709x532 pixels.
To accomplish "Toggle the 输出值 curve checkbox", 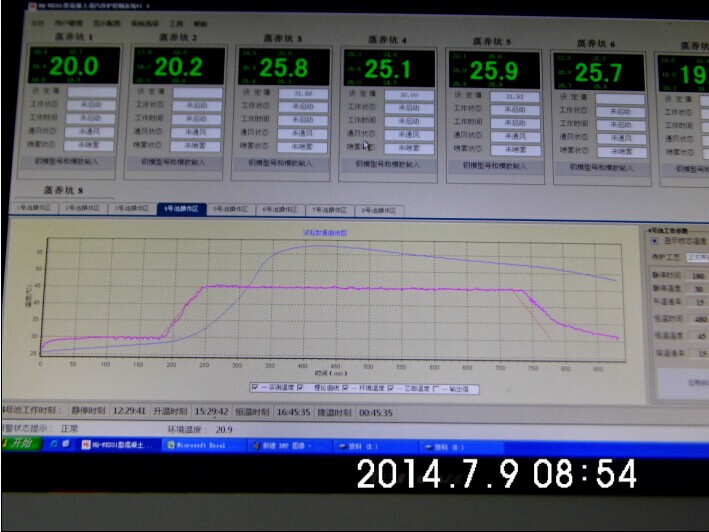I will [x=436, y=388].
